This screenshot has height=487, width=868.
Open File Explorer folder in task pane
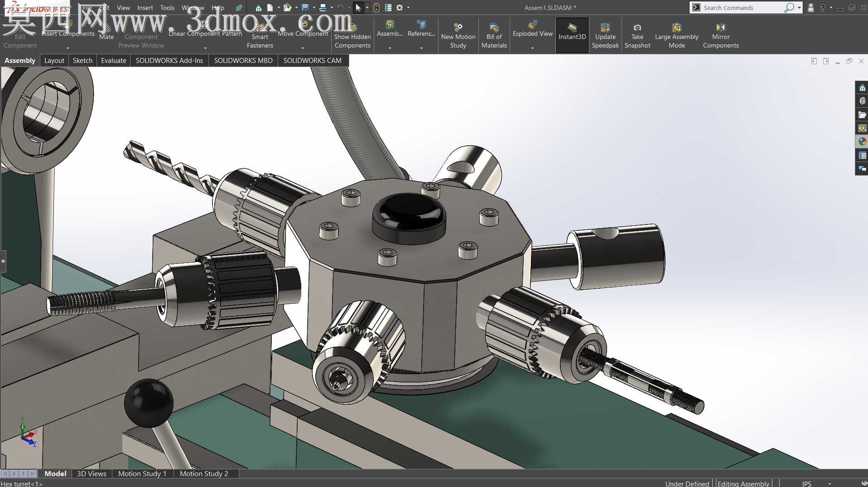coord(862,115)
